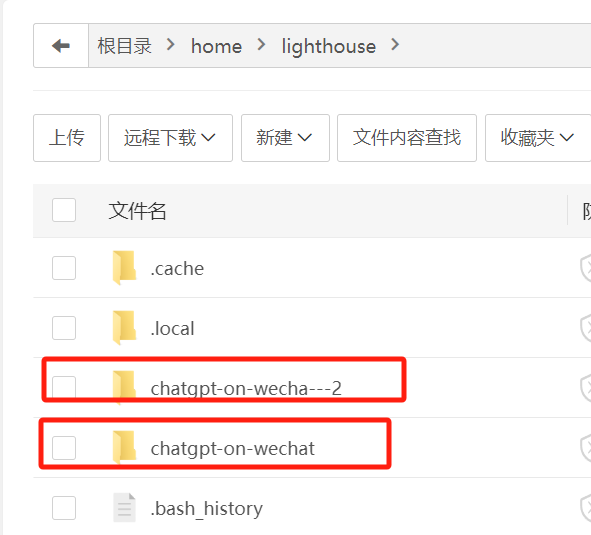Click the .local folder icon
The image size is (591, 535).
(124, 328)
